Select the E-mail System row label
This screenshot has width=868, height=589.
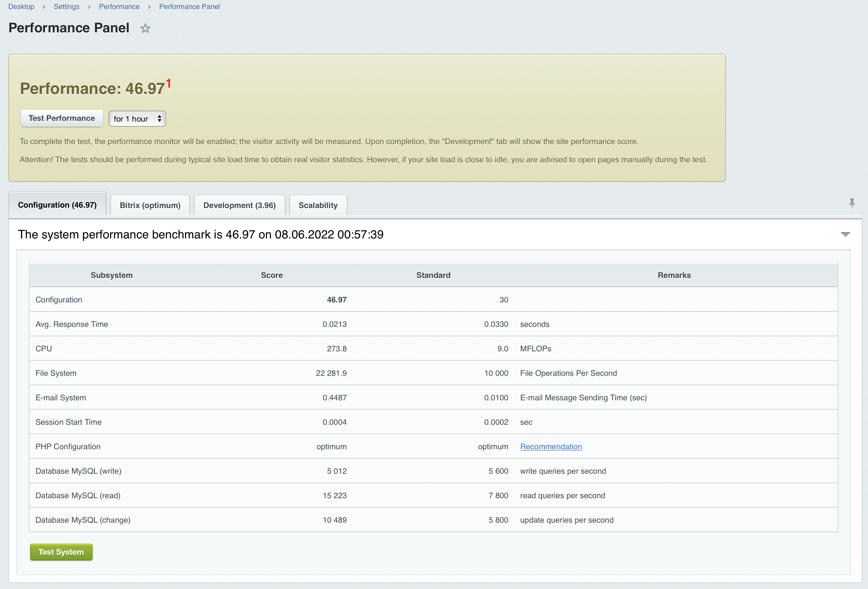[61, 398]
